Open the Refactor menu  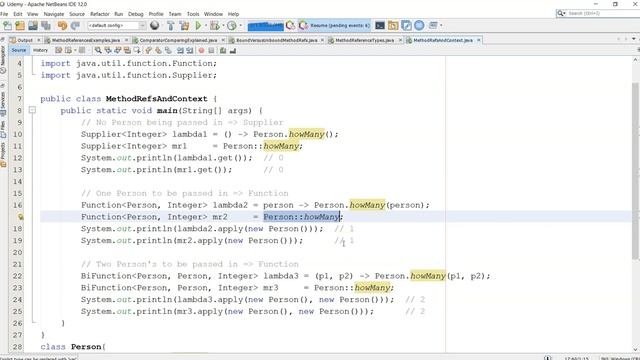coord(100,14)
